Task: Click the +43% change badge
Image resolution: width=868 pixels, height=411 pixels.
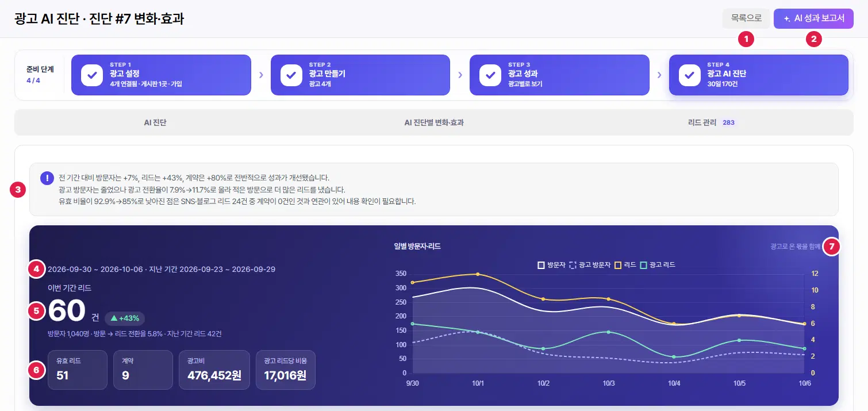Action: click(x=125, y=318)
